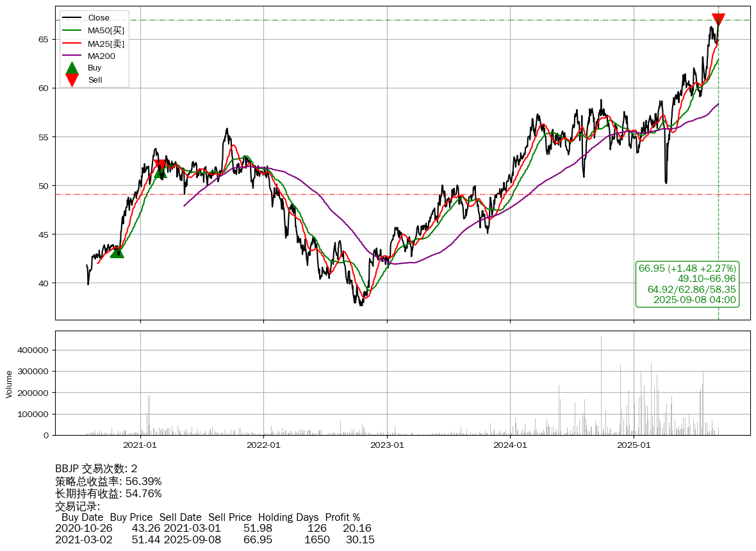
Task: Select the 2024-01 x-axis date label
Action: click(510, 445)
